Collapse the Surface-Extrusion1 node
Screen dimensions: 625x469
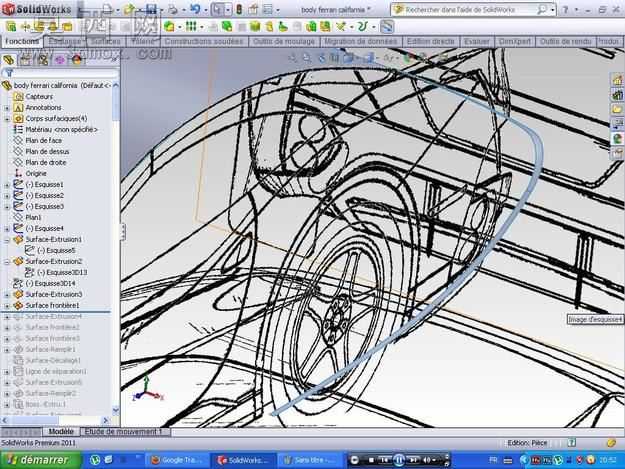click(7, 240)
